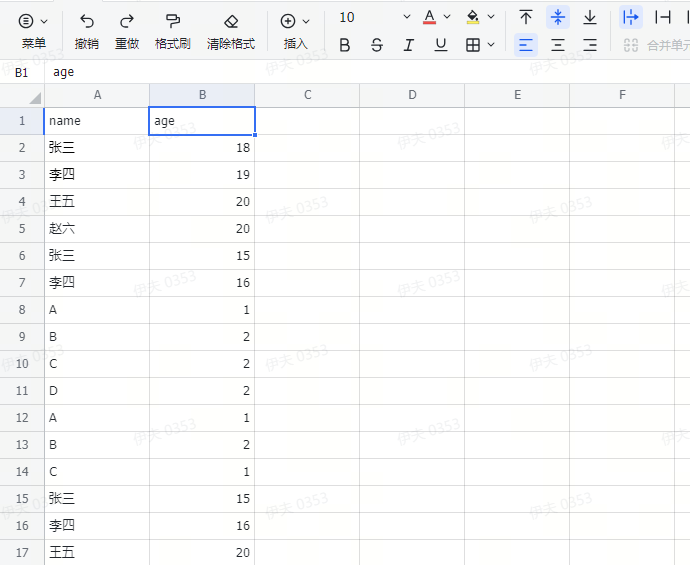Expand the fill color picker arrow

tap(491, 17)
